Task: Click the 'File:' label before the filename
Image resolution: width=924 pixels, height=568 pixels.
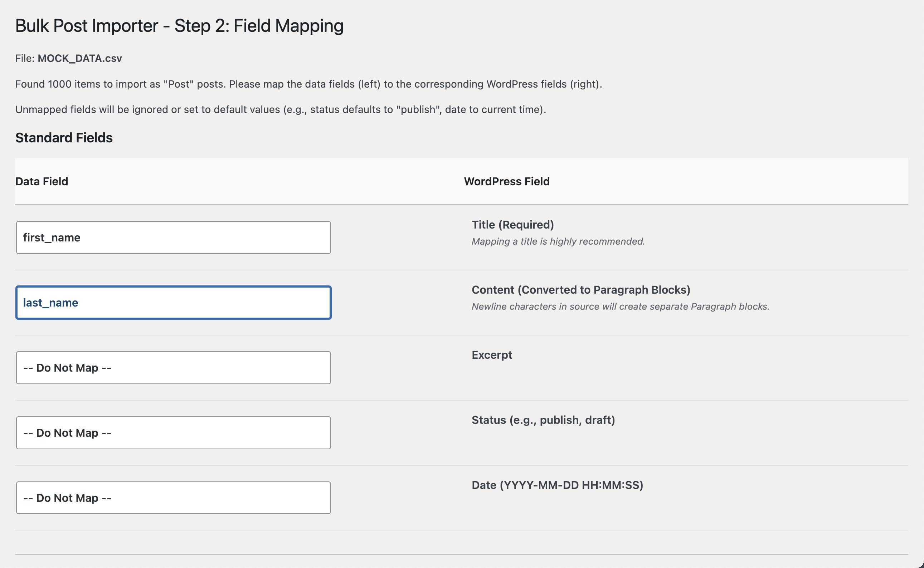Action: (x=25, y=58)
